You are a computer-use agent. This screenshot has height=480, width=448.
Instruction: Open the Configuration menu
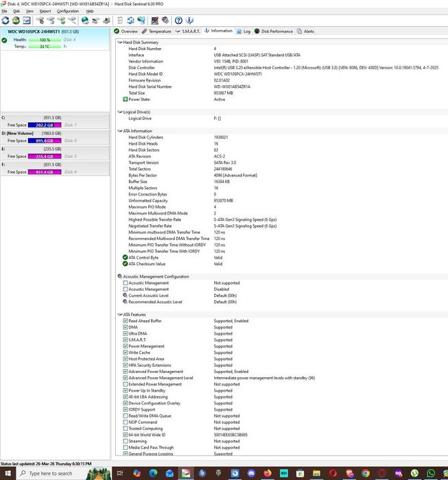point(68,11)
